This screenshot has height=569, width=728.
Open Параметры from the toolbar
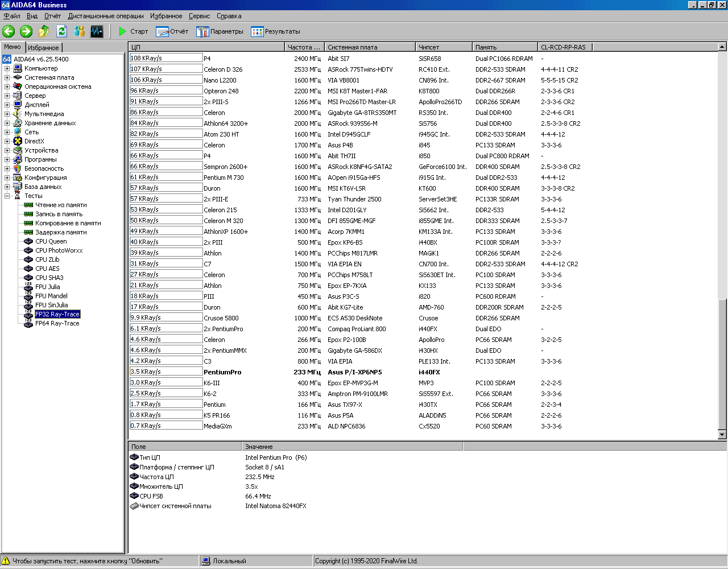[220, 31]
